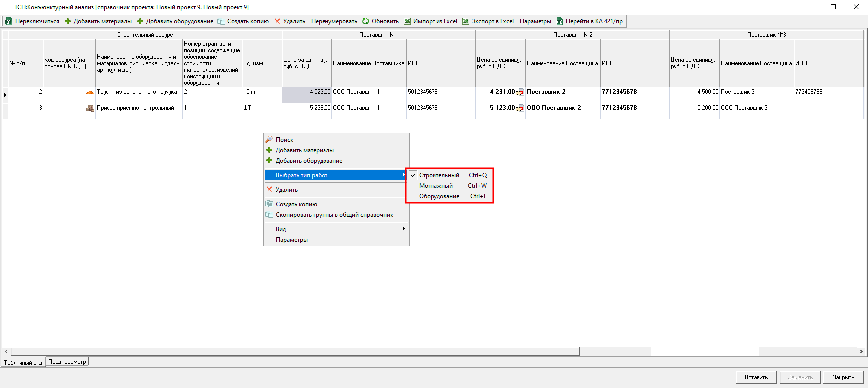Screen dimensions: 868x388
Task: Click the Заменить button
Action: (800, 377)
